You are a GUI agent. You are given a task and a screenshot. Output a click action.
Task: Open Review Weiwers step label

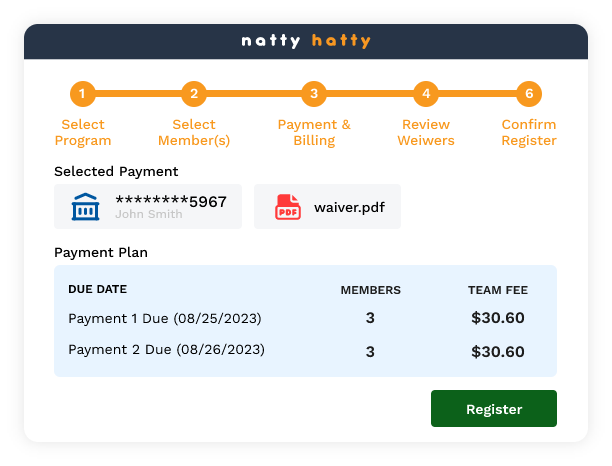pyautogui.click(x=426, y=133)
